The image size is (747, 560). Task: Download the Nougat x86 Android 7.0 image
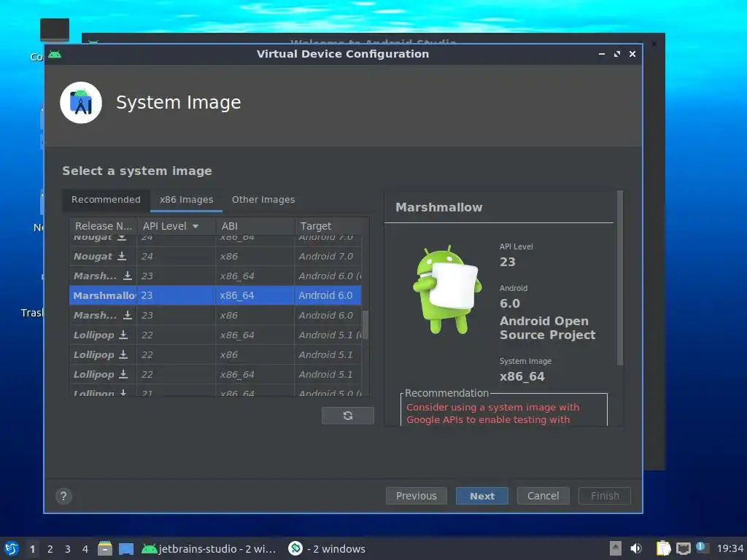click(122, 256)
